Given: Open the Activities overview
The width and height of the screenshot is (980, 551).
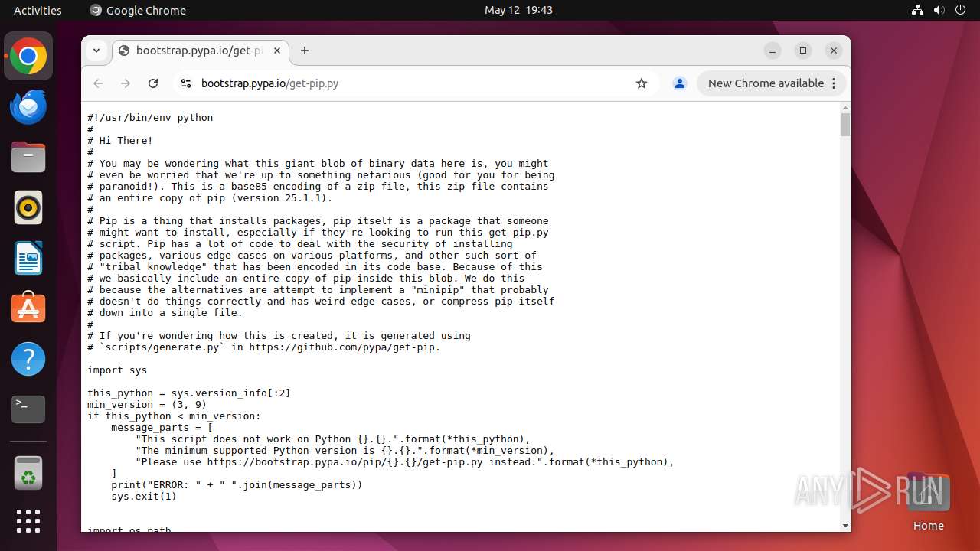Looking at the screenshot, I should click(38, 10).
